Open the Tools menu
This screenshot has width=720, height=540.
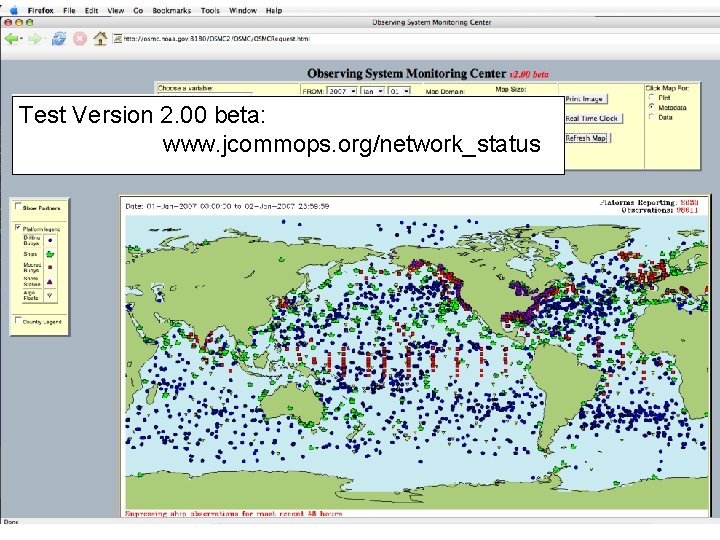coord(210,10)
